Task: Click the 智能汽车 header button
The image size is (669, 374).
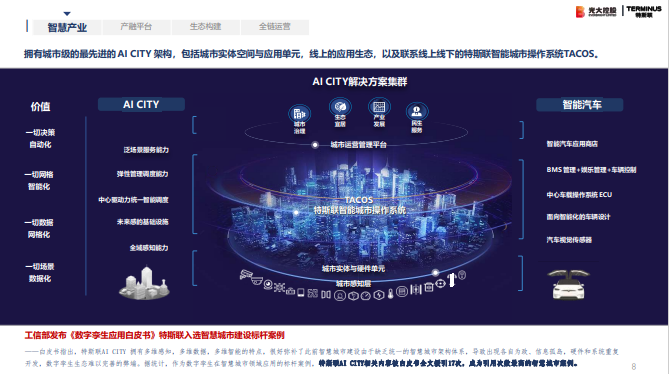Action: click(579, 105)
